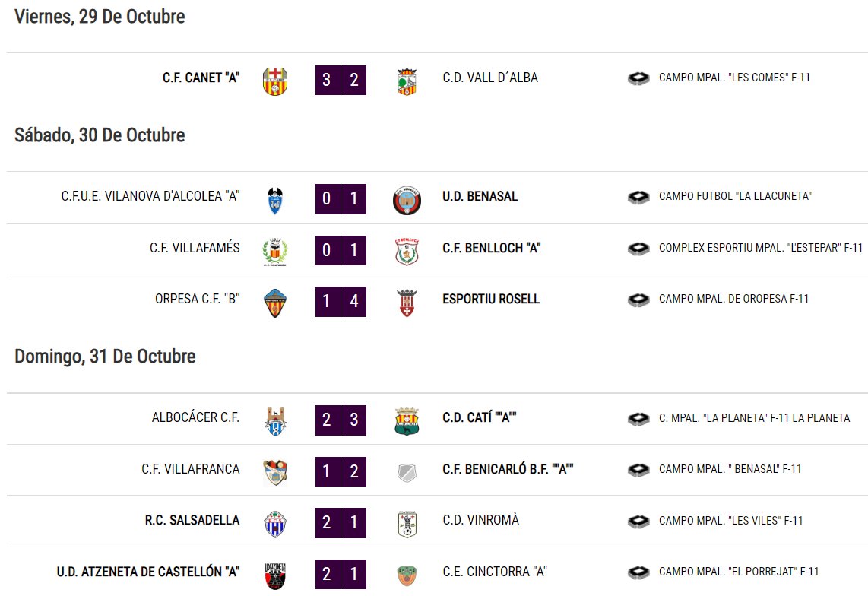Open the U.D. Benasal round badge
The height and width of the screenshot is (596, 868).
(407, 200)
